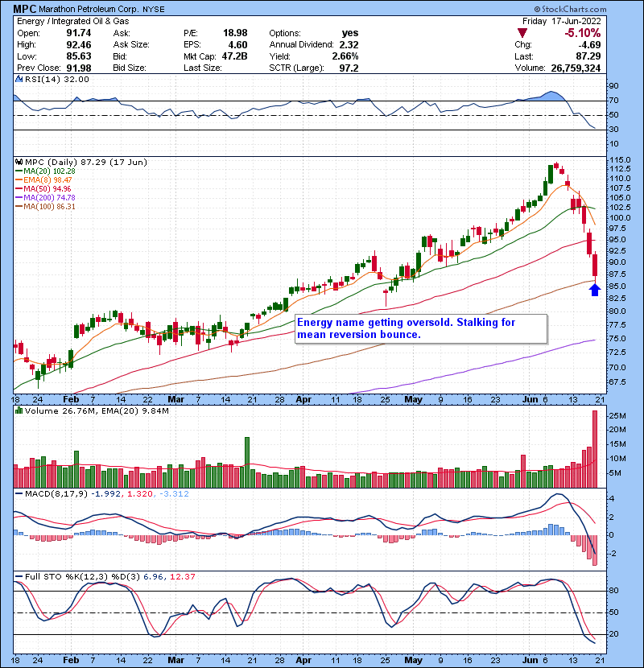This screenshot has width=644, height=668.
Task: Click the 25M label on volume axis
Action: [x=618, y=415]
